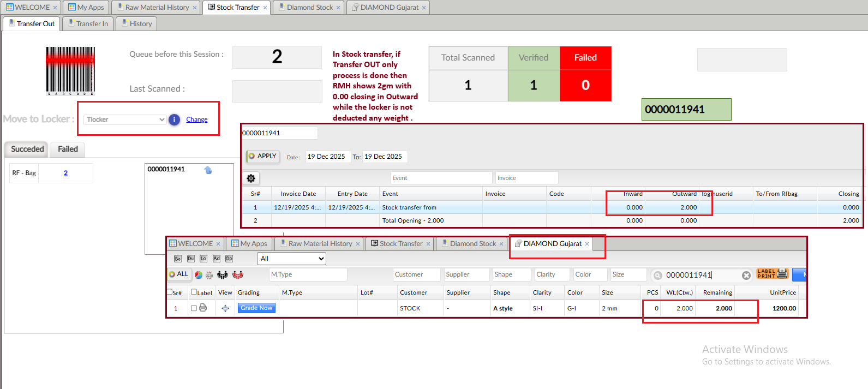Toggle the Sr# select-all checkbox

[170, 292]
